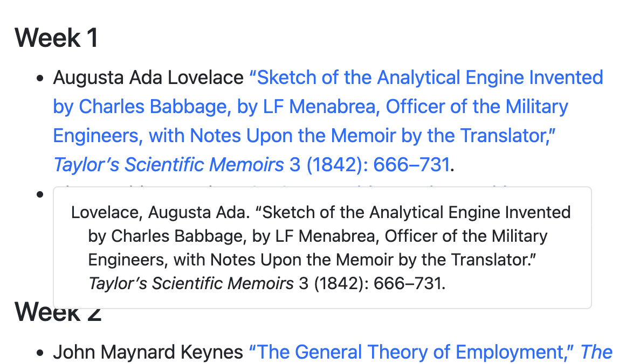Click the bullet point beside the Lovelace entry
The width and height of the screenshot is (633, 364).
pos(39,79)
